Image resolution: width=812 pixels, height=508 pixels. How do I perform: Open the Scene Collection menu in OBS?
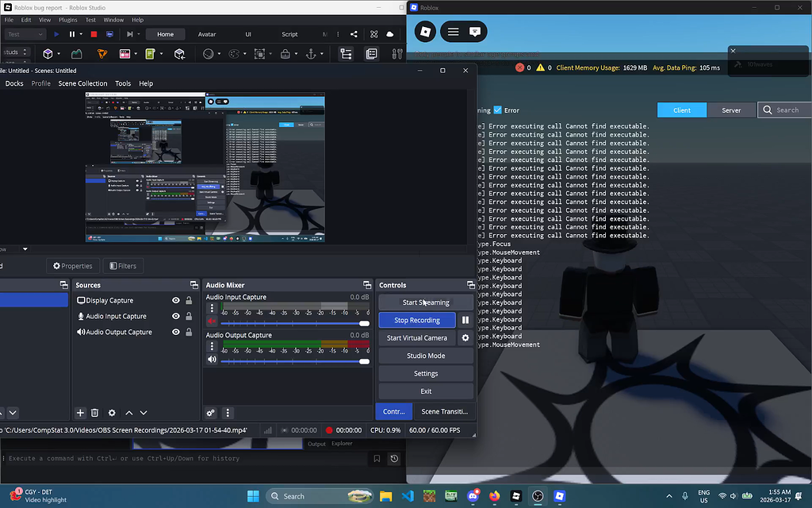pyautogui.click(x=82, y=83)
